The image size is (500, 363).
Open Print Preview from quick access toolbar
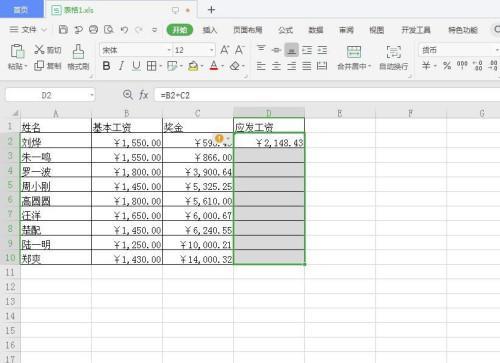point(109,30)
